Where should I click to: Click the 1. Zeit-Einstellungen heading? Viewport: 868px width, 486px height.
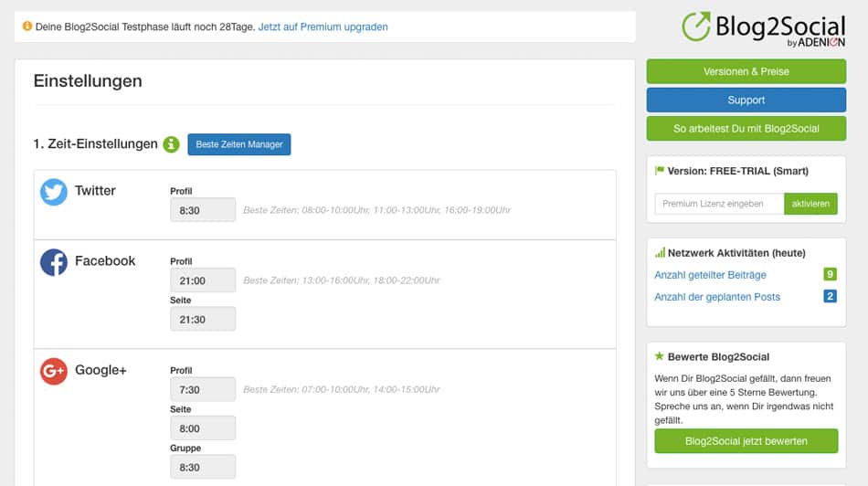(x=95, y=144)
